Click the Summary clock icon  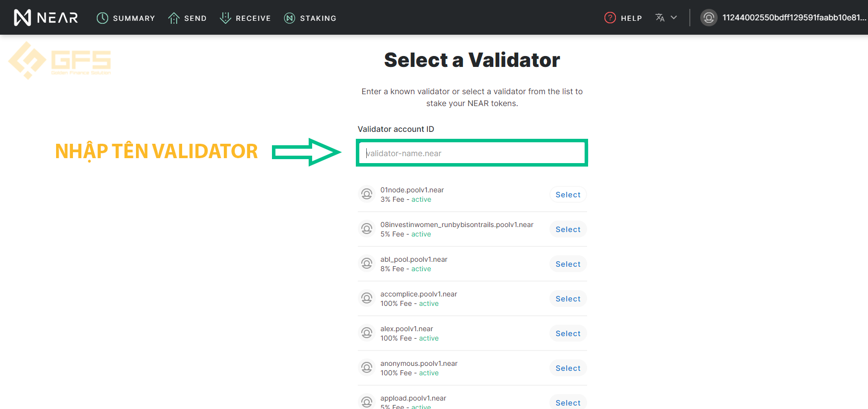tap(102, 18)
